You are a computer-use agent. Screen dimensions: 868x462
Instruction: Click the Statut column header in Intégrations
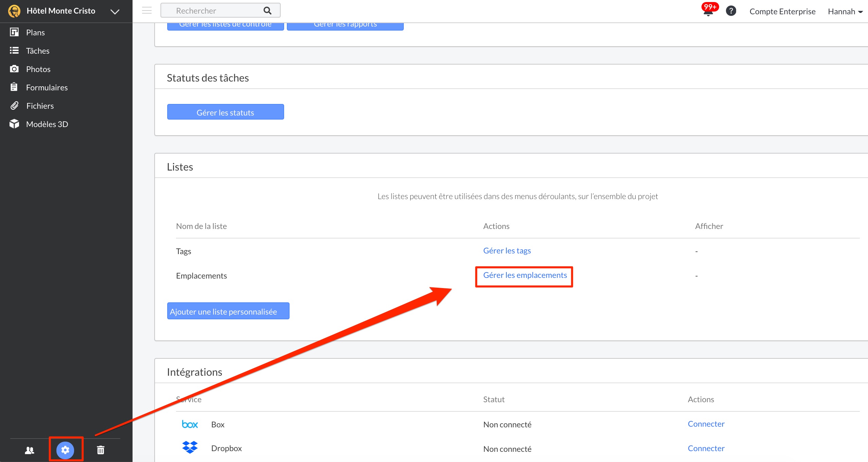[x=494, y=399]
